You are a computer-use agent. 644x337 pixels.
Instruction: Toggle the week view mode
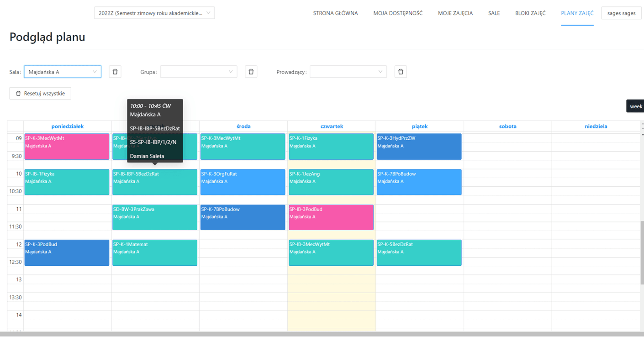pyautogui.click(x=635, y=105)
